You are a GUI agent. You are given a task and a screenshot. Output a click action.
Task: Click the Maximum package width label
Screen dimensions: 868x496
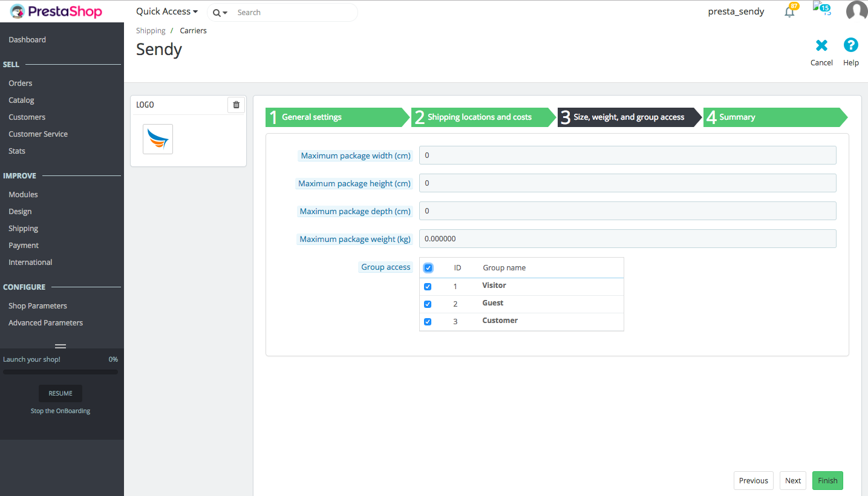[356, 155]
